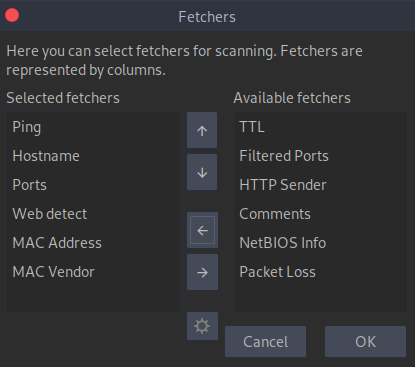Click left arrow to add fetcher
The height and width of the screenshot is (367, 415).
click(x=202, y=230)
